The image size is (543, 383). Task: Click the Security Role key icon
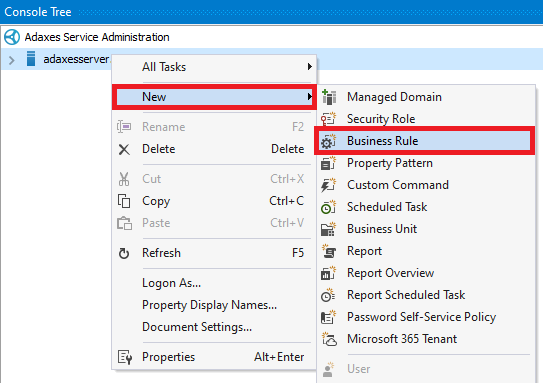(328, 119)
